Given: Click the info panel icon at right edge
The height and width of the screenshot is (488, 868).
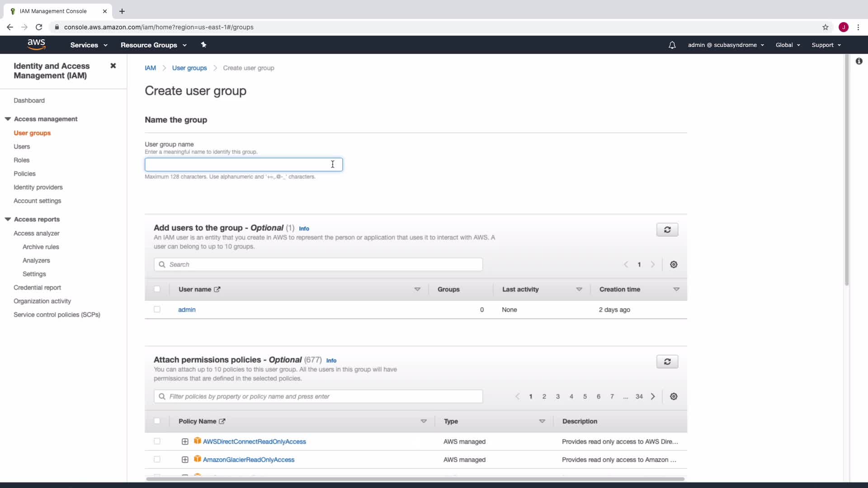Looking at the screenshot, I should point(859,61).
